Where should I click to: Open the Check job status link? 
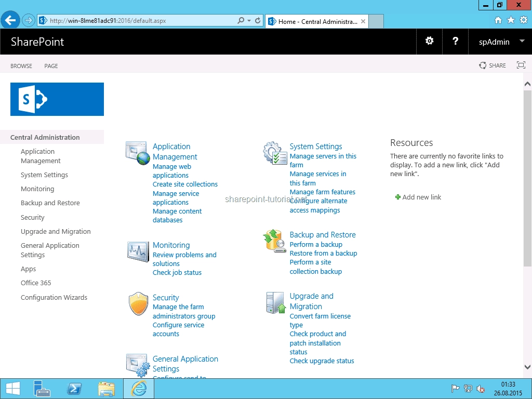[x=177, y=272]
